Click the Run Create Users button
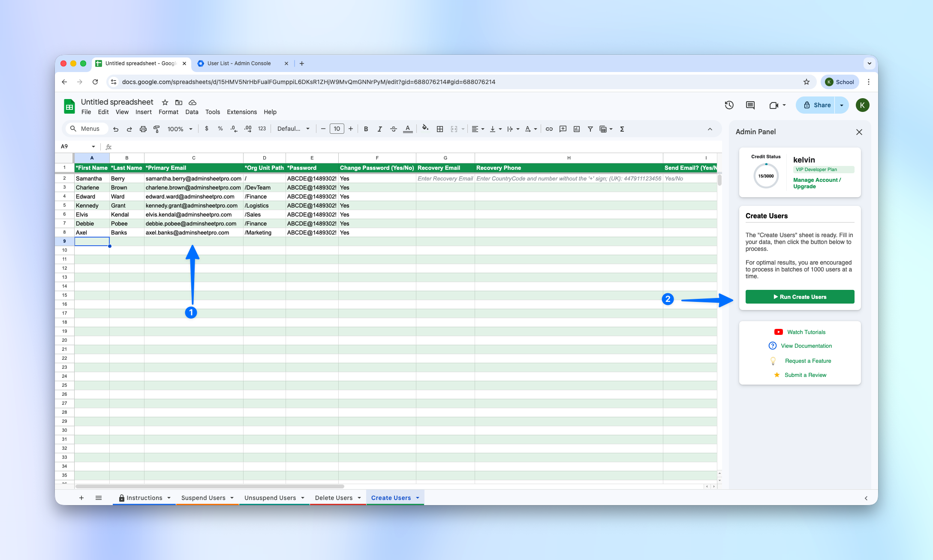 click(800, 297)
